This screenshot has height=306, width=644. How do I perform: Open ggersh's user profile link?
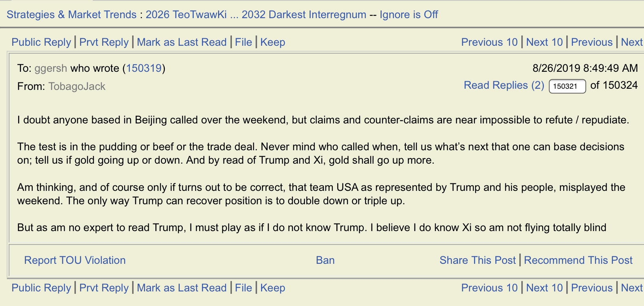(x=50, y=68)
